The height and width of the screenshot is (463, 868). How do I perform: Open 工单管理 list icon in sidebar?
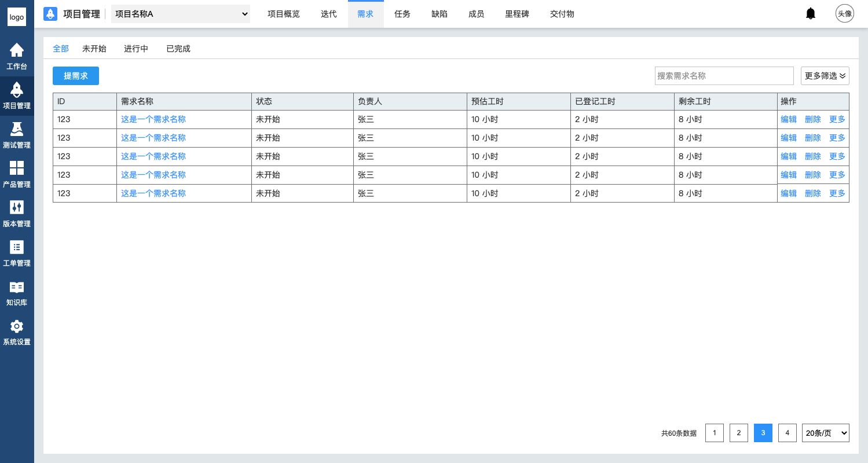[x=17, y=247]
